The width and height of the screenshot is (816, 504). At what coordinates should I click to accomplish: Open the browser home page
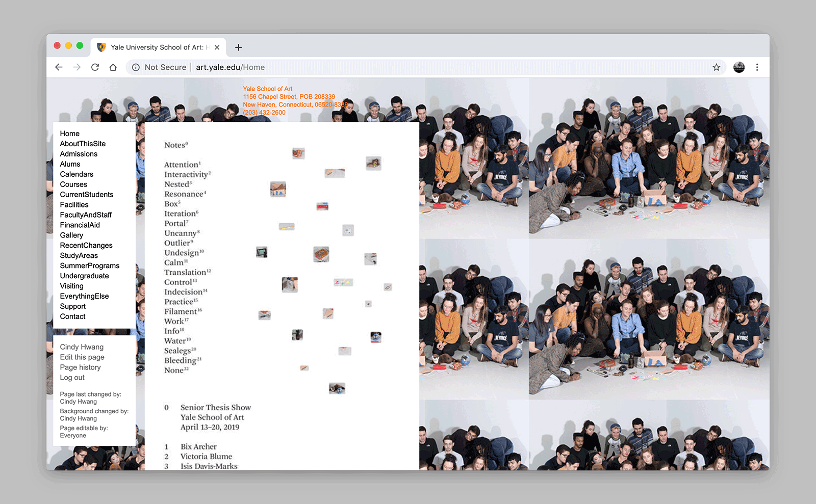[114, 67]
